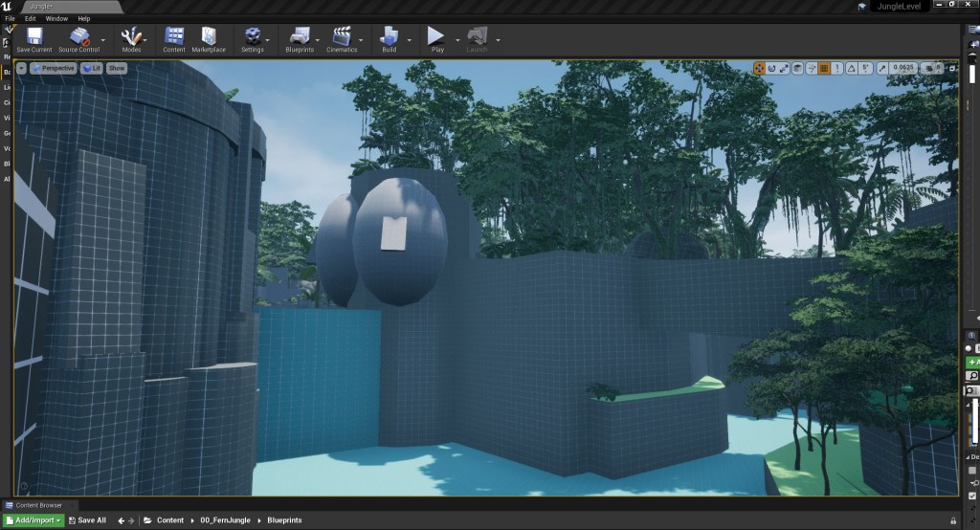This screenshot has height=530, width=980.
Task: Select the scale gizmo tool in viewport
Action: point(785,69)
